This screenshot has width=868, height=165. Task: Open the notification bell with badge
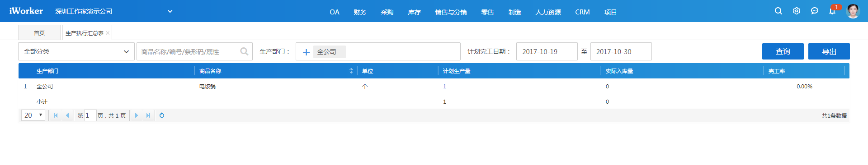(832, 11)
